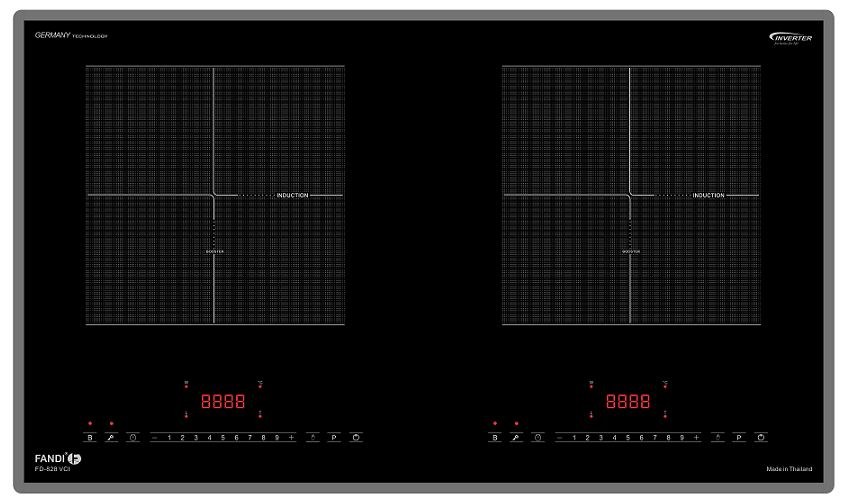This screenshot has width=846, height=501.
Task: Click the FD-828 VCI model number
Action: click(52, 469)
